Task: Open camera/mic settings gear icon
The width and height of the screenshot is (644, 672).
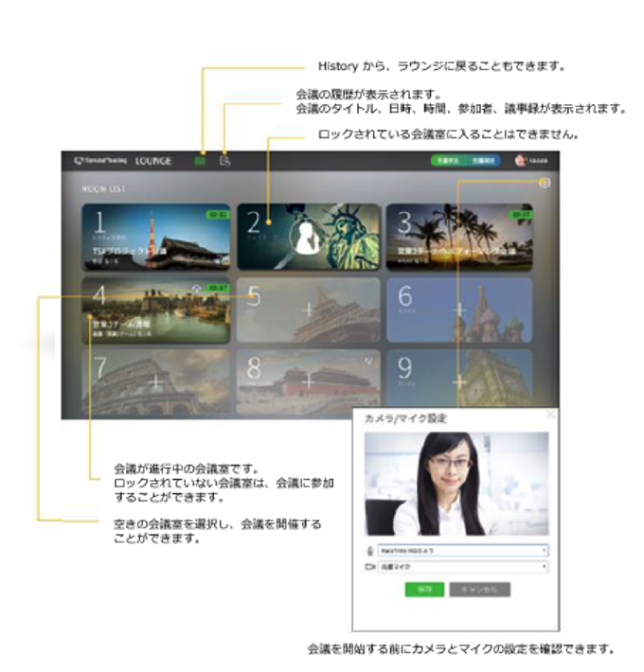Action: click(544, 184)
